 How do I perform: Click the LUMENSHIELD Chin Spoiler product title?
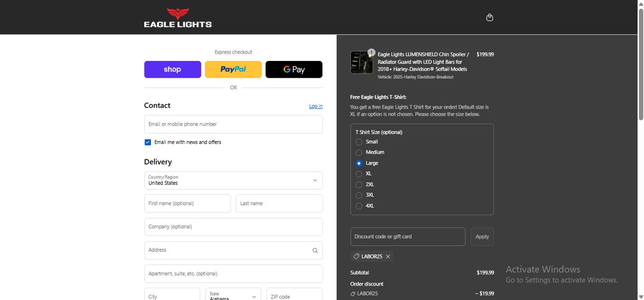click(423, 62)
